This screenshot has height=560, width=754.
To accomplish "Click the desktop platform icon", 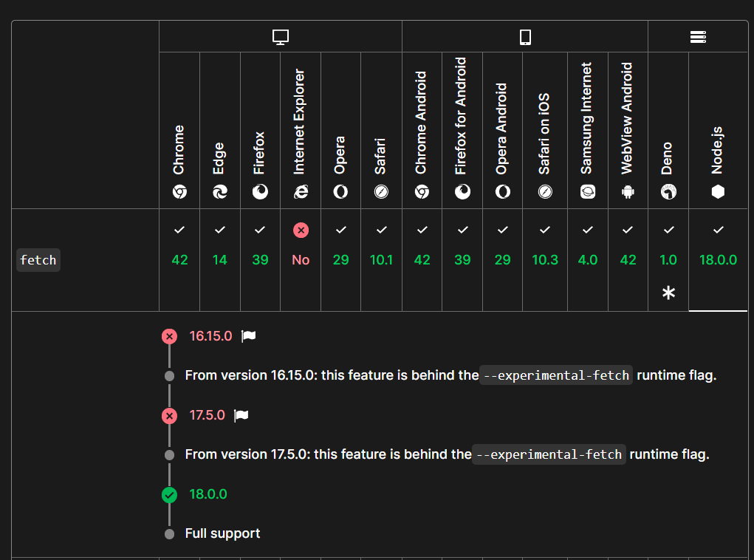I will click(x=281, y=37).
